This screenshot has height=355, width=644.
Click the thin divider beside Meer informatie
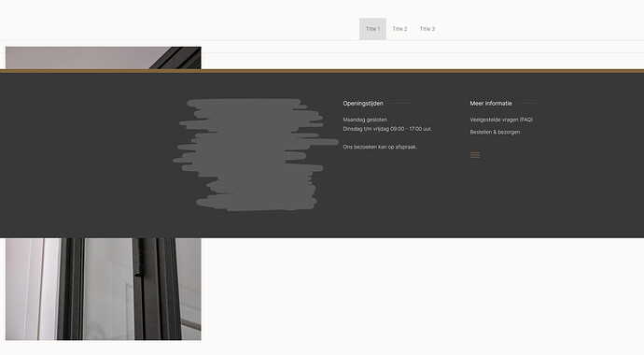[527, 104]
